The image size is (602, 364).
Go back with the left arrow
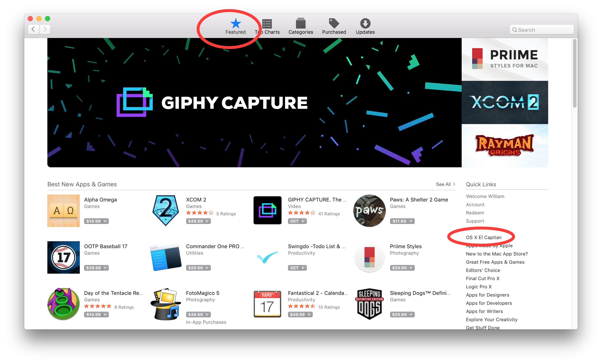point(34,30)
